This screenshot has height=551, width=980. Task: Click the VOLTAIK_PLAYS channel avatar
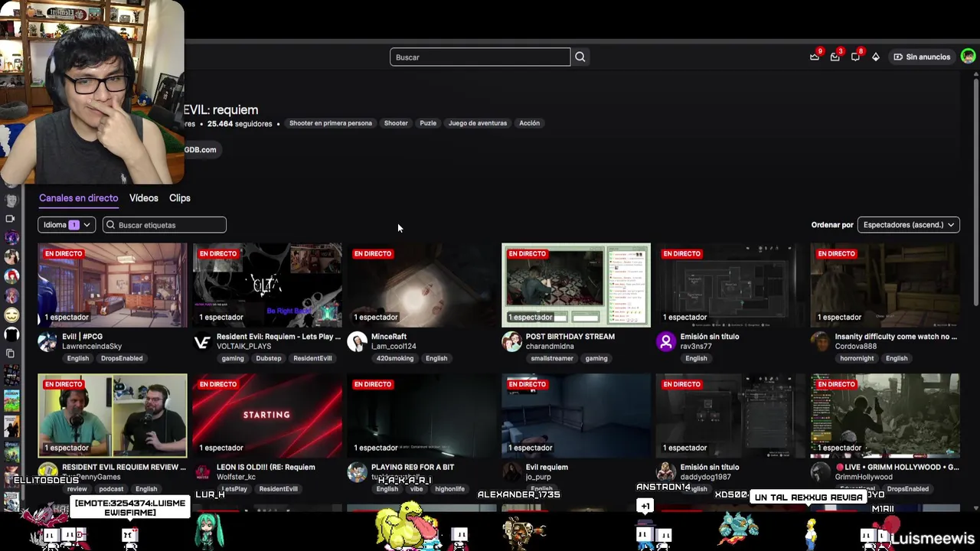202,342
